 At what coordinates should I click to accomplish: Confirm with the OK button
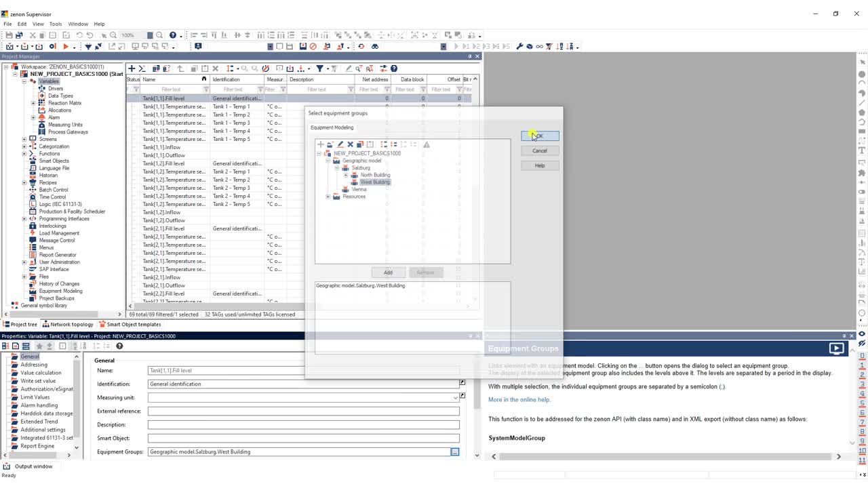click(x=540, y=136)
